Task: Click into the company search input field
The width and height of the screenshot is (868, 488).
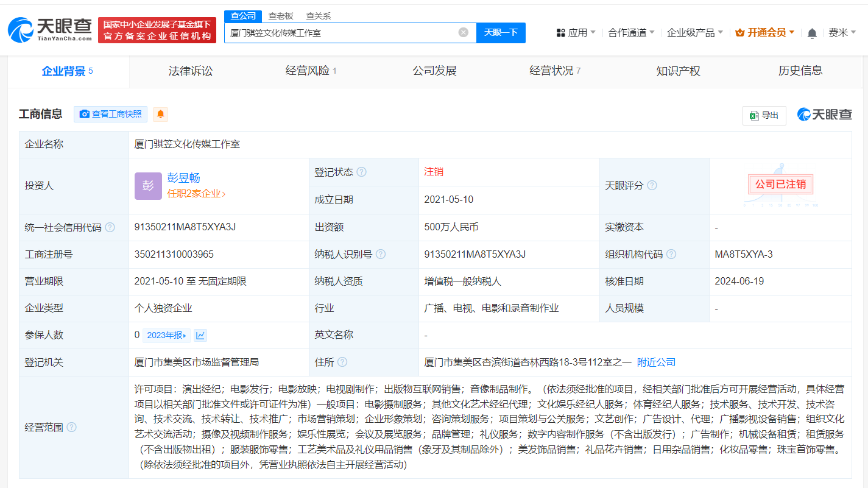Action: point(341,33)
